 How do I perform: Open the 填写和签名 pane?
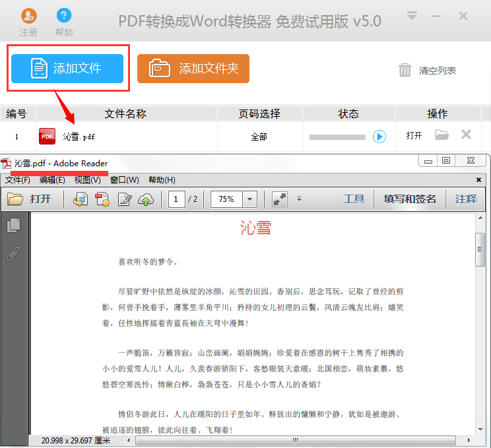(x=410, y=199)
